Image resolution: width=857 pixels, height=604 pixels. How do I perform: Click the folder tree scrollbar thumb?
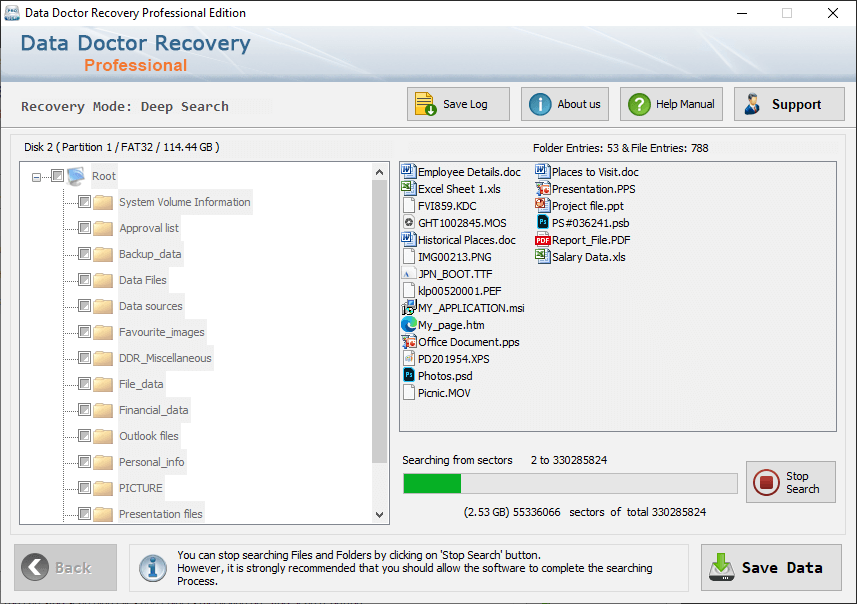(x=380, y=322)
